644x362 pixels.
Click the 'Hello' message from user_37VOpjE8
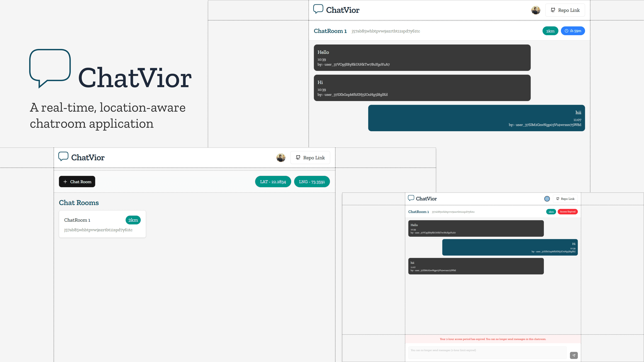[422, 57]
